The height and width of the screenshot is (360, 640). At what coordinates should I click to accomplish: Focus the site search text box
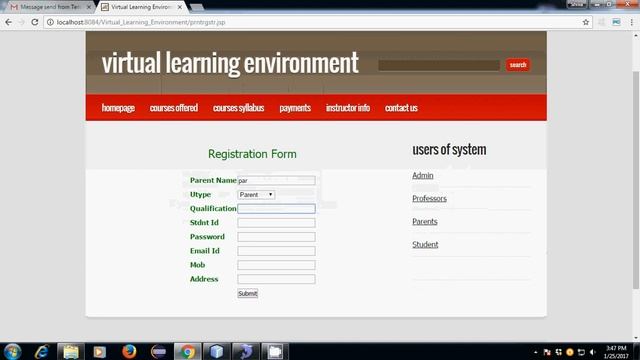(439, 65)
